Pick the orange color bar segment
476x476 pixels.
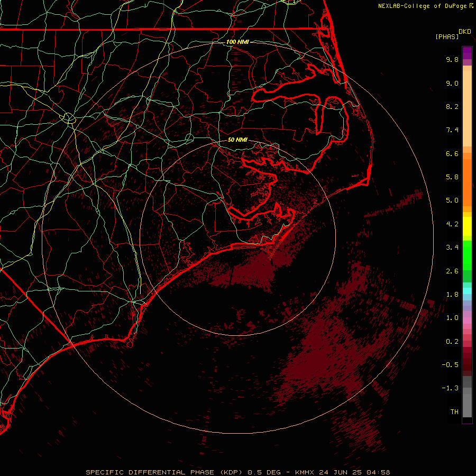click(467, 182)
